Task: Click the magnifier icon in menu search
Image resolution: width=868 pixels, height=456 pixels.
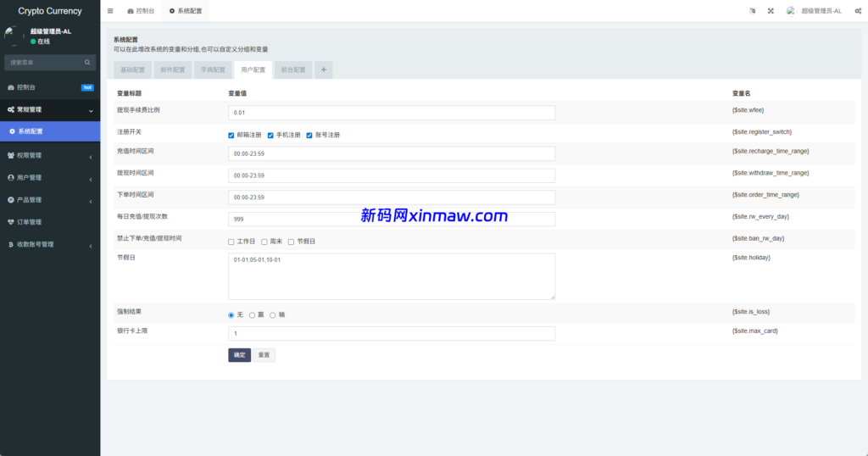Action: 87,63
